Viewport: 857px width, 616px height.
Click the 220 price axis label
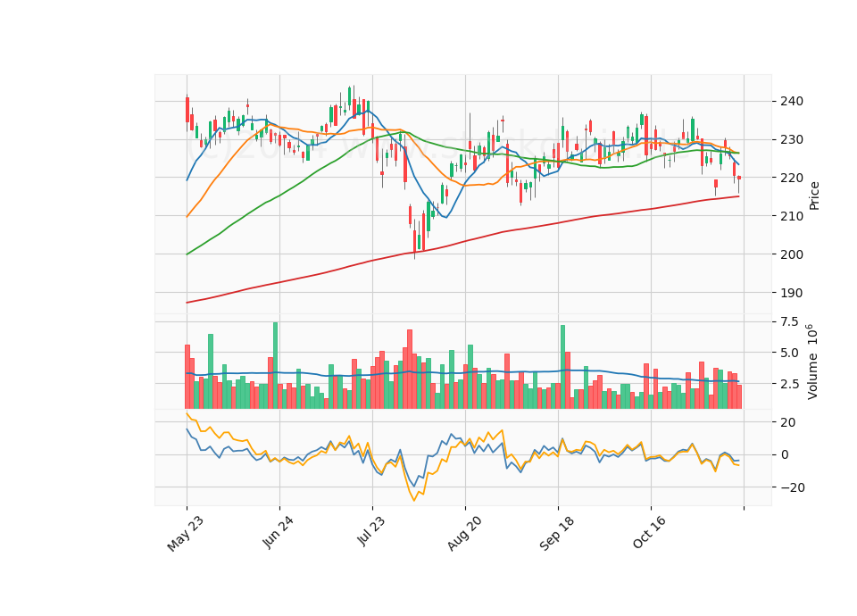pos(792,178)
